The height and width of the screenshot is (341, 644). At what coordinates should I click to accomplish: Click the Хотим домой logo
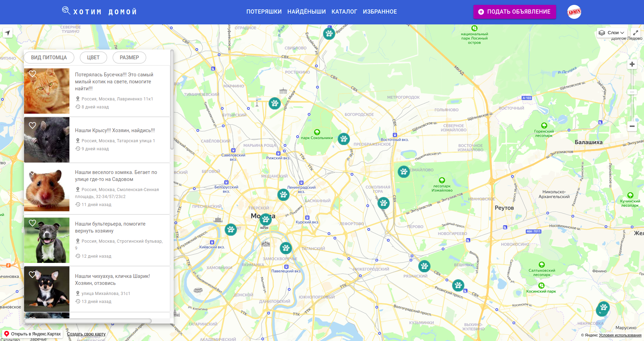point(99,11)
